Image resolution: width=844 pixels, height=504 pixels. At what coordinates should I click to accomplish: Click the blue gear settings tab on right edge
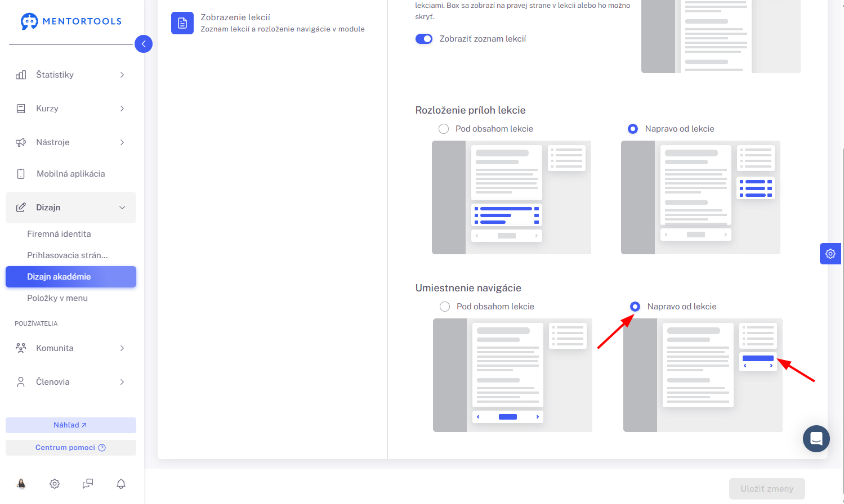tap(830, 254)
